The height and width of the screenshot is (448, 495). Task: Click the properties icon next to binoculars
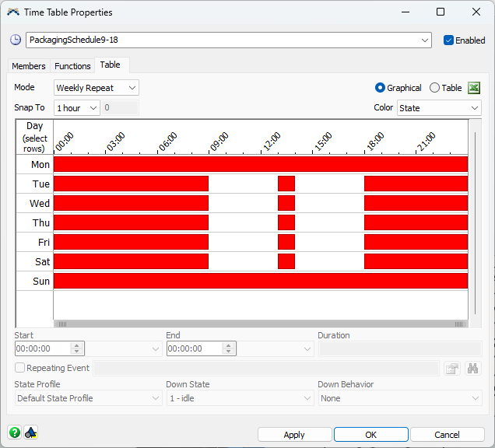[452, 369]
